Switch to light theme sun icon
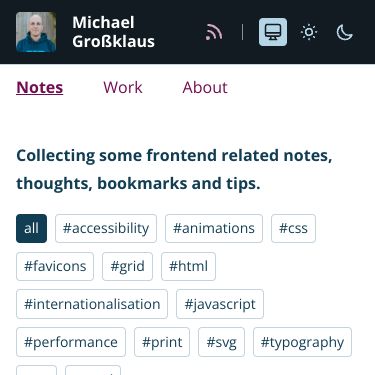The image size is (375, 375). 309,32
